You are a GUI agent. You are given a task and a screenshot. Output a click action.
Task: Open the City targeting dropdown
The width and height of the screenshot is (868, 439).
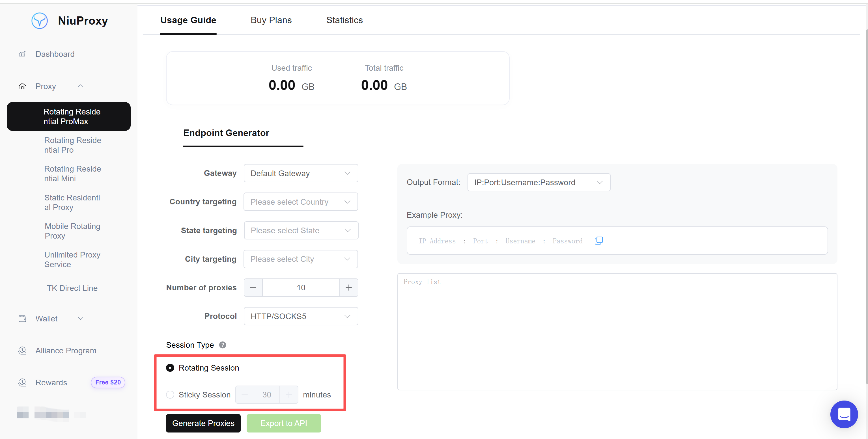click(x=301, y=259)
